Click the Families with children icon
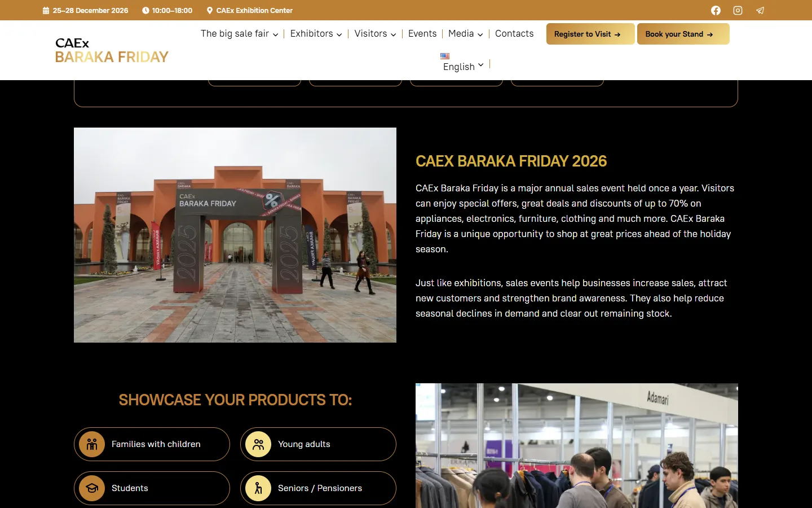812x508 pixels. point(92,444)
